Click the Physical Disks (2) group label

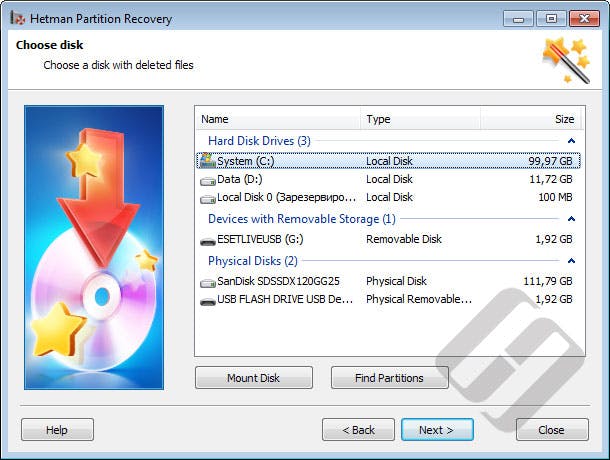coord(253,261)
